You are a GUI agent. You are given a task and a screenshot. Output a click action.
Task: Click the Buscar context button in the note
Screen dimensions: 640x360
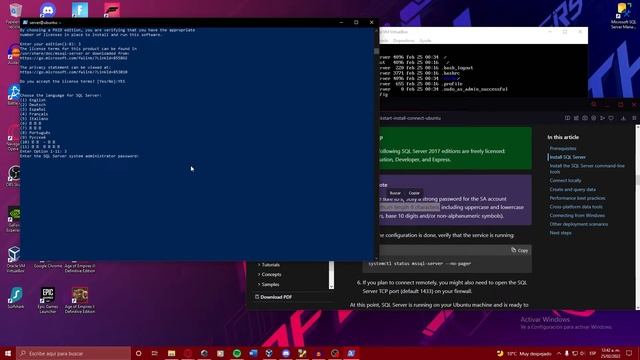(395, 193)
